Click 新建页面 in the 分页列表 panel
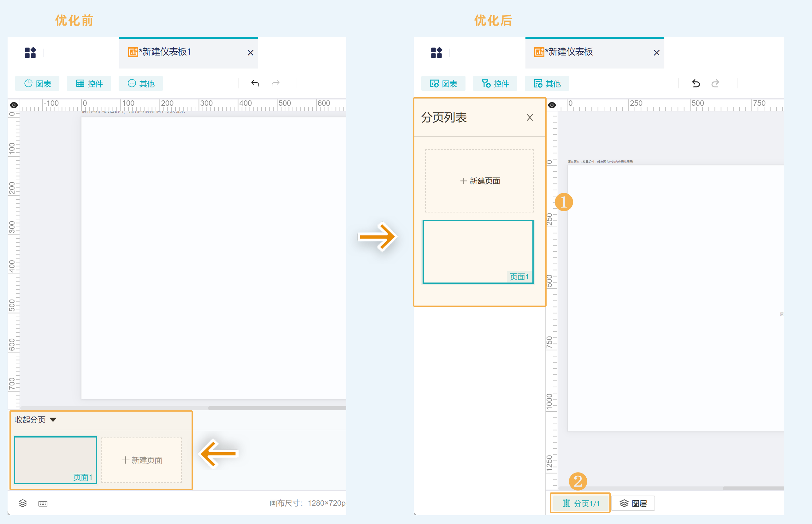812x524 pixels. tap(479, 181)
